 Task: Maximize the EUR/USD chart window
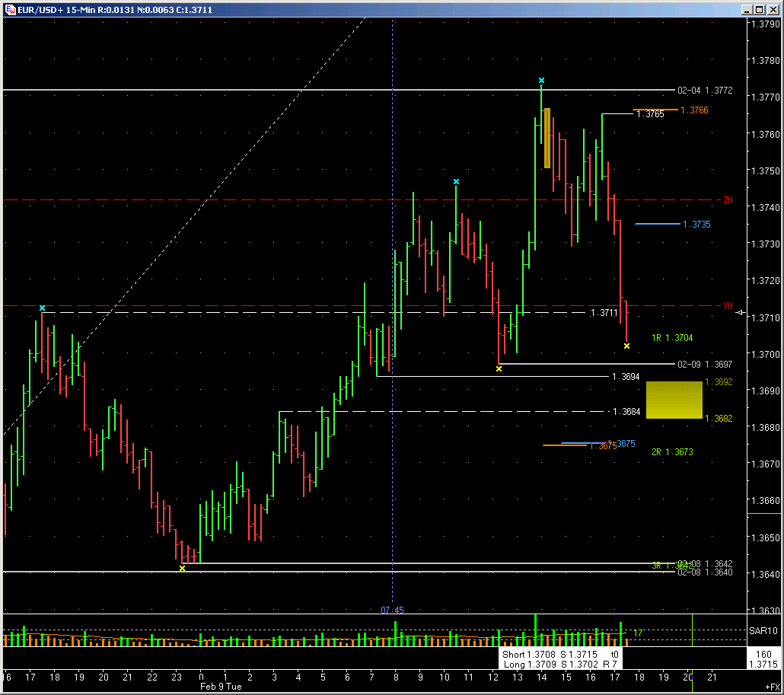[x=759, y=9]
